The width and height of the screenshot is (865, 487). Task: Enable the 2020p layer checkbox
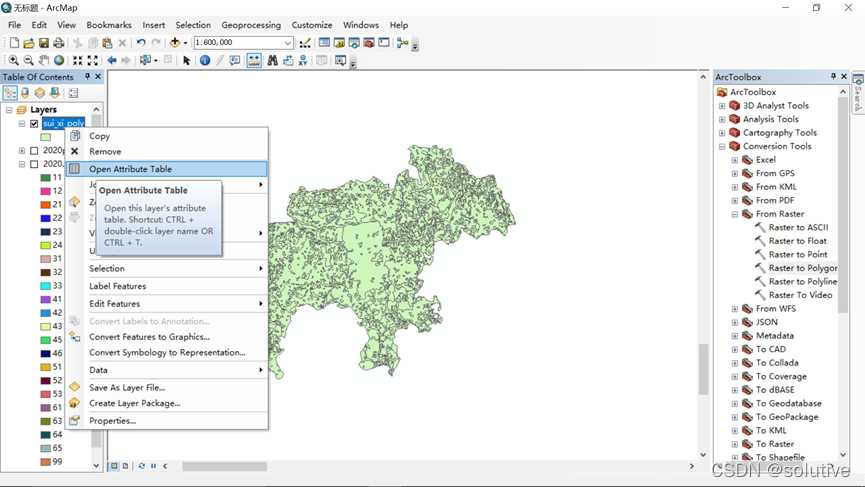(x=34, y=151)
